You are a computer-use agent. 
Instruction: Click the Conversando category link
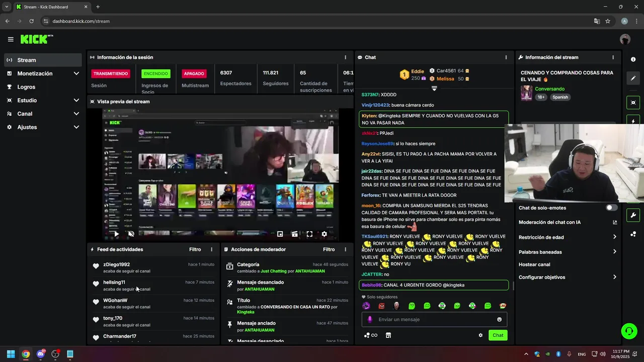549,89
